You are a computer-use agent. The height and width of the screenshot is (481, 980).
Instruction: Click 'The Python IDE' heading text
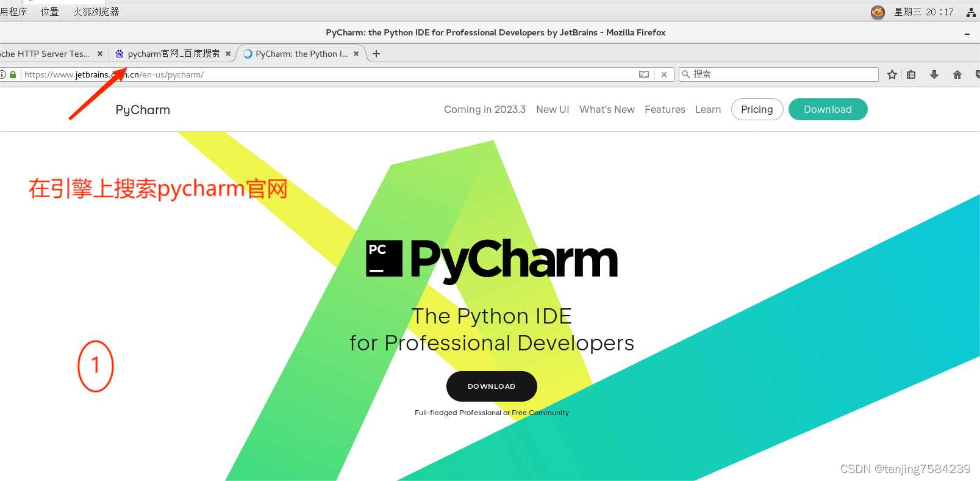click(492, 316)
